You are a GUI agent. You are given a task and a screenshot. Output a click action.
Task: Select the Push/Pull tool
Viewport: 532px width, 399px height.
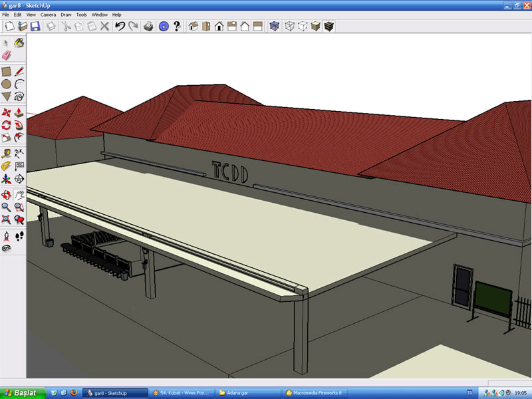pyautogui.click(x=19, y=112)
